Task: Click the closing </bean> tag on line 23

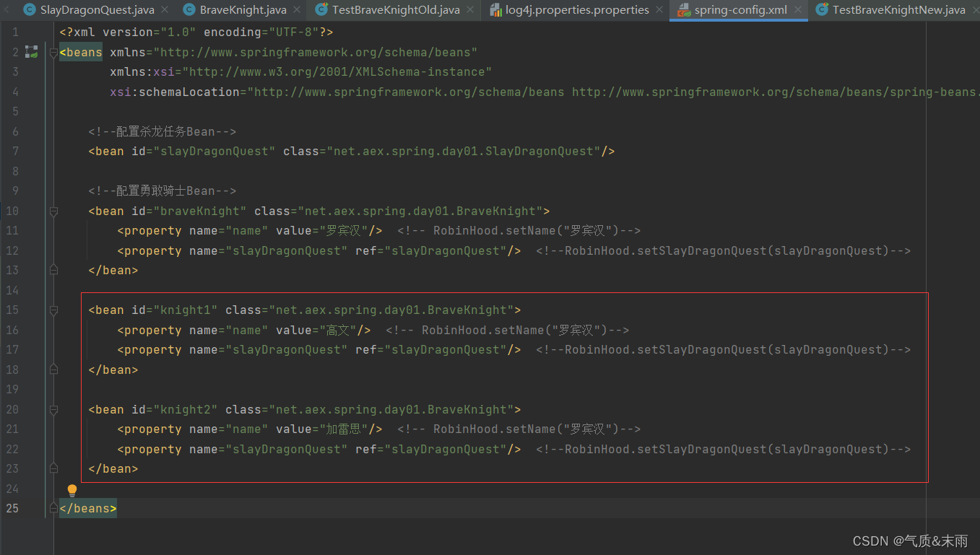Action: pos(113,469)
